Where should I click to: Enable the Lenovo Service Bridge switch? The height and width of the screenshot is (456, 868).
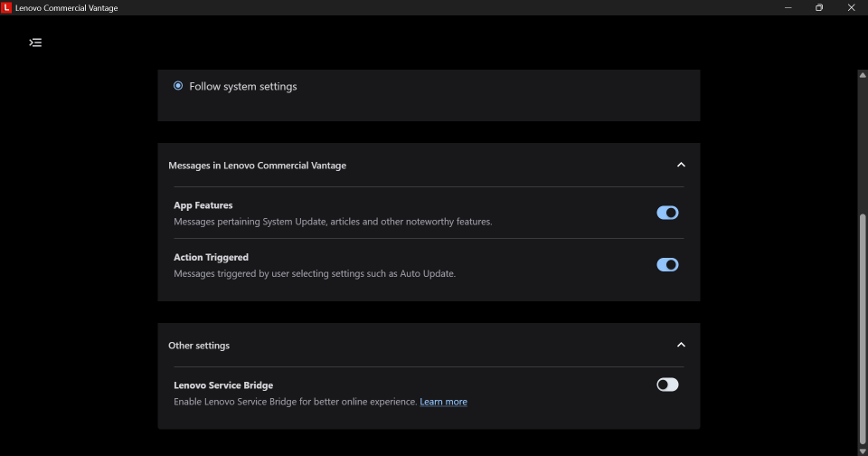click(x=667, y=385)
